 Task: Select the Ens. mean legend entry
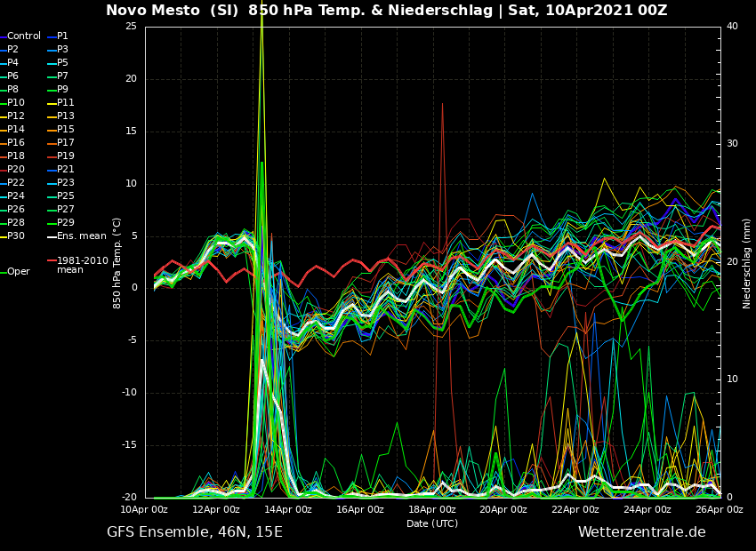tap(81, 236)
